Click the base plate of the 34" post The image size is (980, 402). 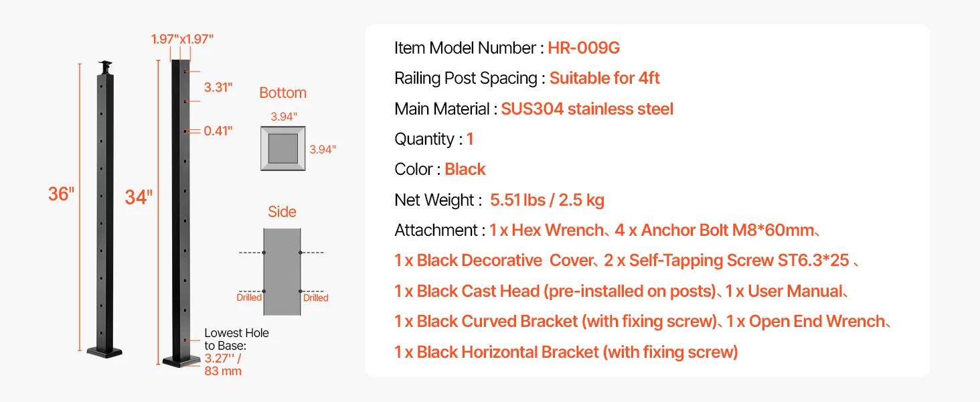click(181, 361)
